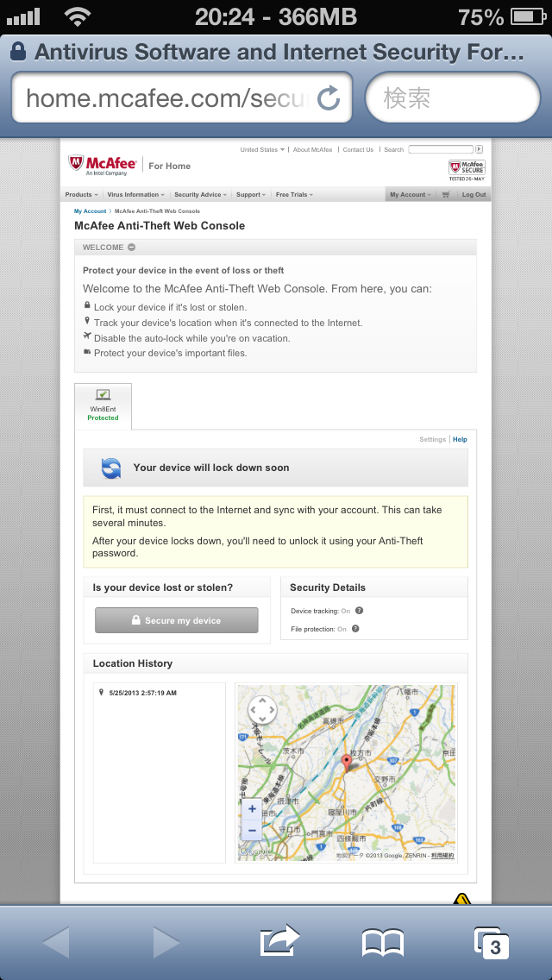
Task: Click the red location pin on map
Action: [348, 763]
